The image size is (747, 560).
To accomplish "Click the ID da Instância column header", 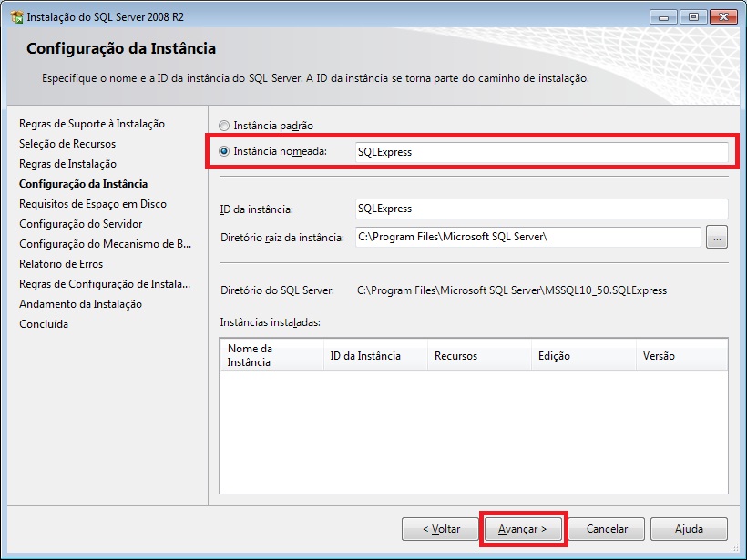I will coord(375,355).
